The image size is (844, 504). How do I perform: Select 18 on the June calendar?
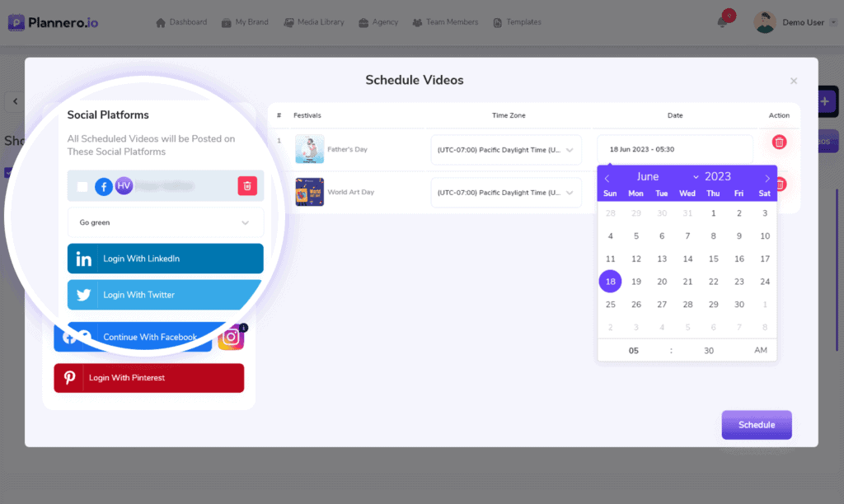pyautogui.click(x=610, y=281)
